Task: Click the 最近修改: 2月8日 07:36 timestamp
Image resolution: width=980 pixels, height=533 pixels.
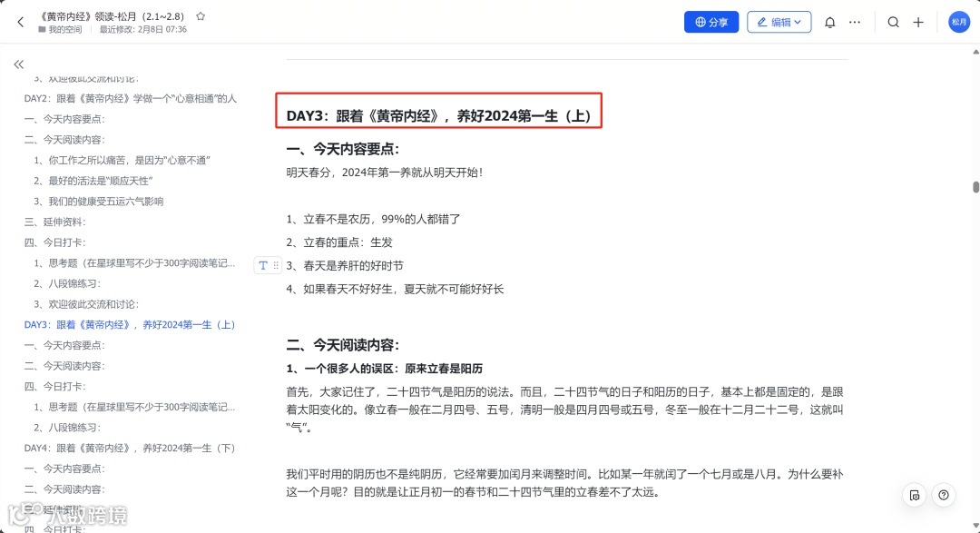Action: click(143, 29)
